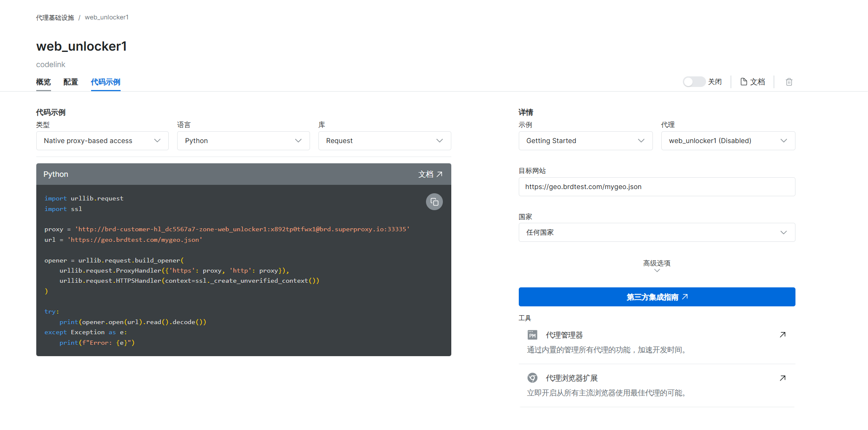868x430 pixels.
Task: Copy the Python code snippet
Action: coord(434,202)
